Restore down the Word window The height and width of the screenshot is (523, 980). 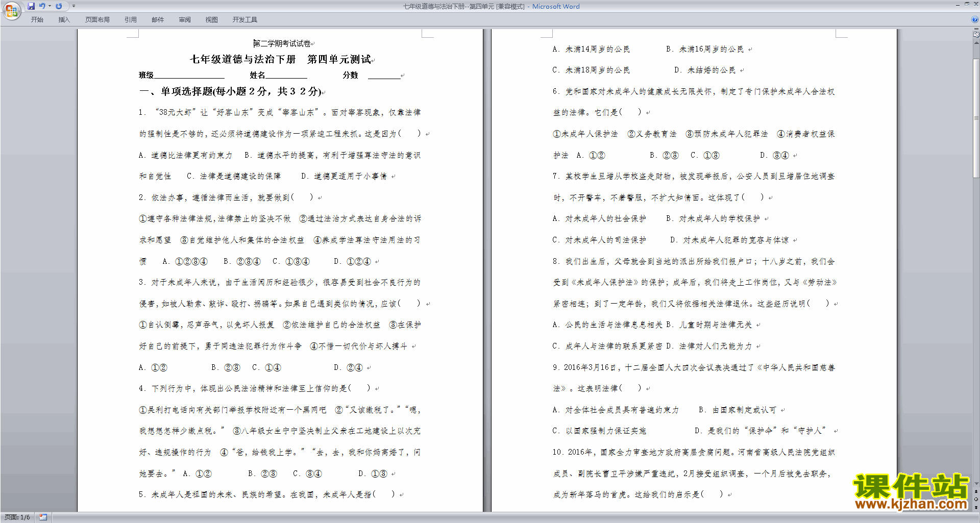point(967,4)
